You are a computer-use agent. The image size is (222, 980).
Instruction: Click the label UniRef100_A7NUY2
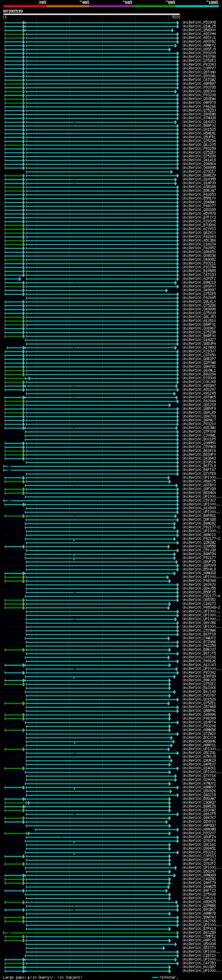[199, 783]
